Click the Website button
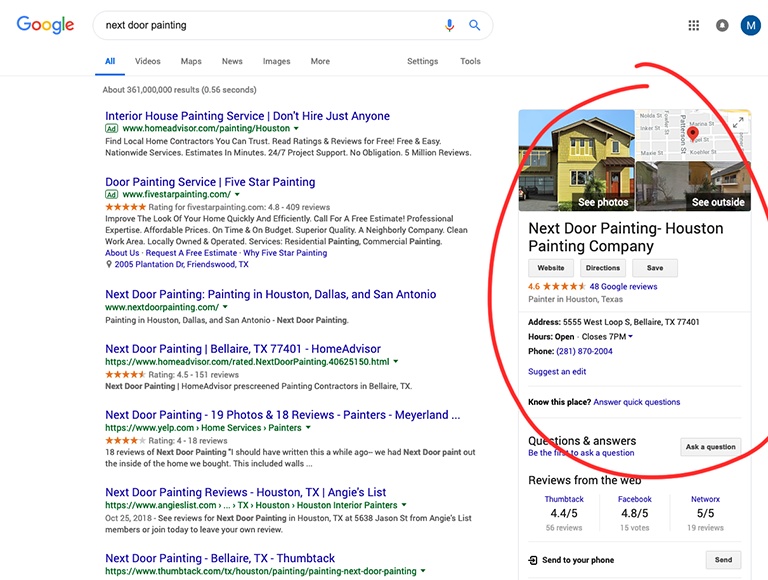The height and width of the screenshot is (580, 768). [x=551, y=268]
